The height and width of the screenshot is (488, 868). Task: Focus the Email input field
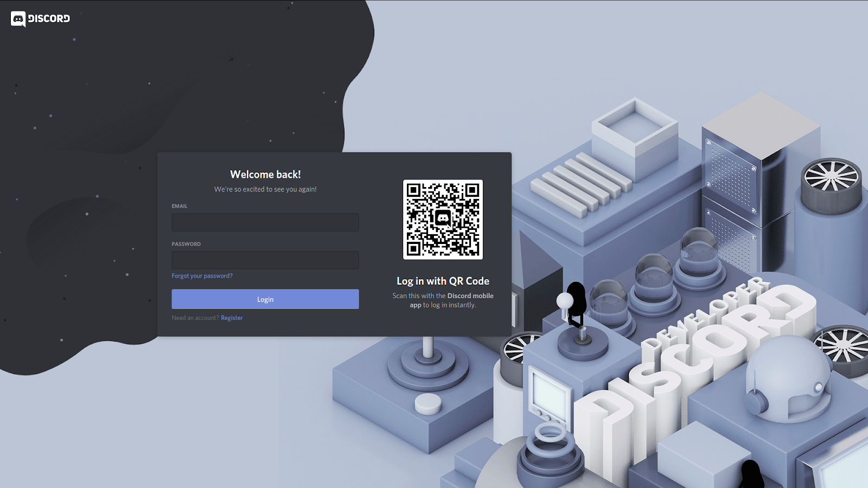click(x=265, y=222)
